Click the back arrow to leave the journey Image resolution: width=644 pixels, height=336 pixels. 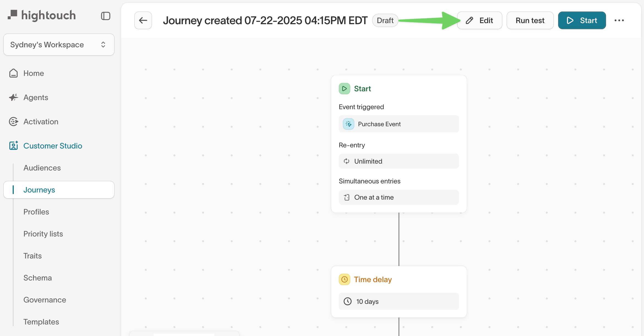pos(143,20)
